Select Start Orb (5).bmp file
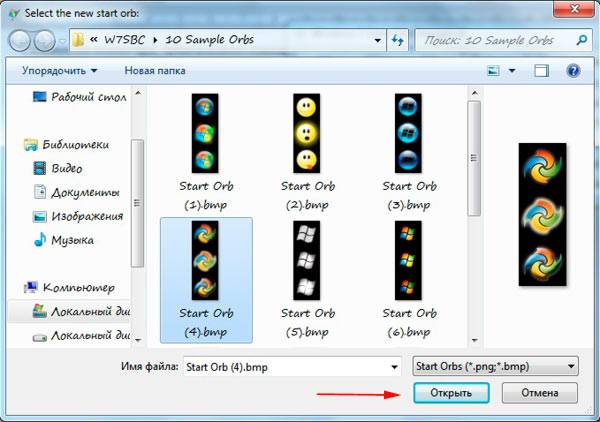This screenshot has height=422, width=600. coord(309,260)
